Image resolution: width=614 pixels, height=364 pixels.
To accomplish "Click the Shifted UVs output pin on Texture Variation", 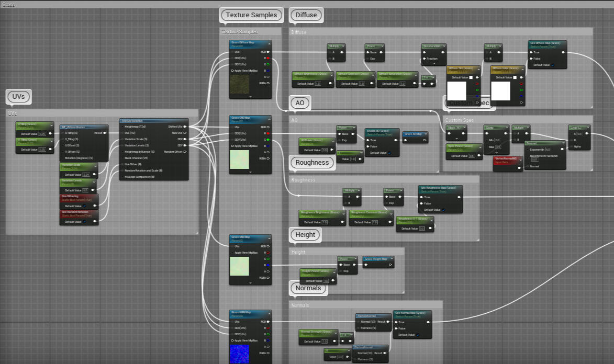I will [185, 127].
